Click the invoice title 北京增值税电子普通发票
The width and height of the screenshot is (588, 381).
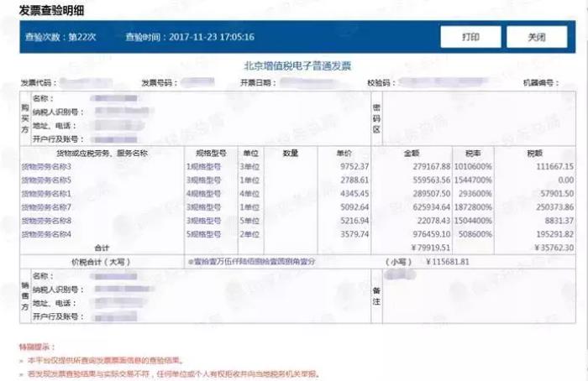click(297, 65)
